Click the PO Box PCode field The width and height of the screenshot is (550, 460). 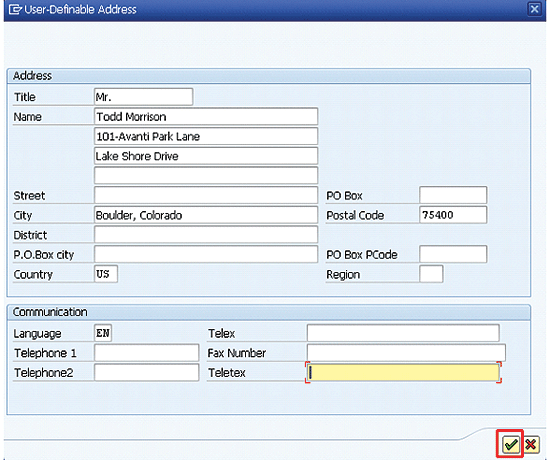tap(453, 254)
